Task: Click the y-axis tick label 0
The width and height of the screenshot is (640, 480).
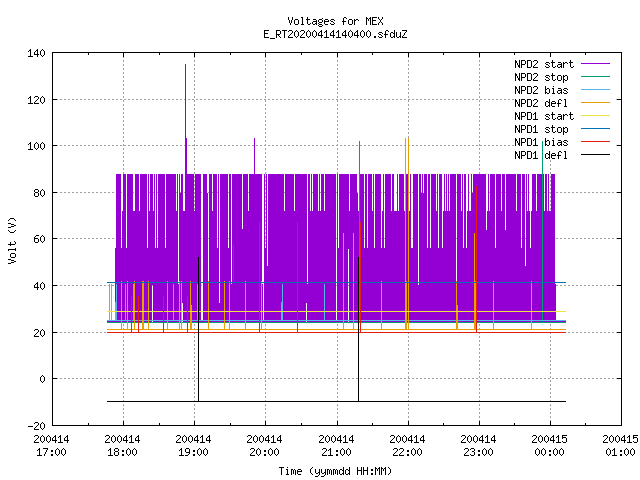Action: coord(42,380)
